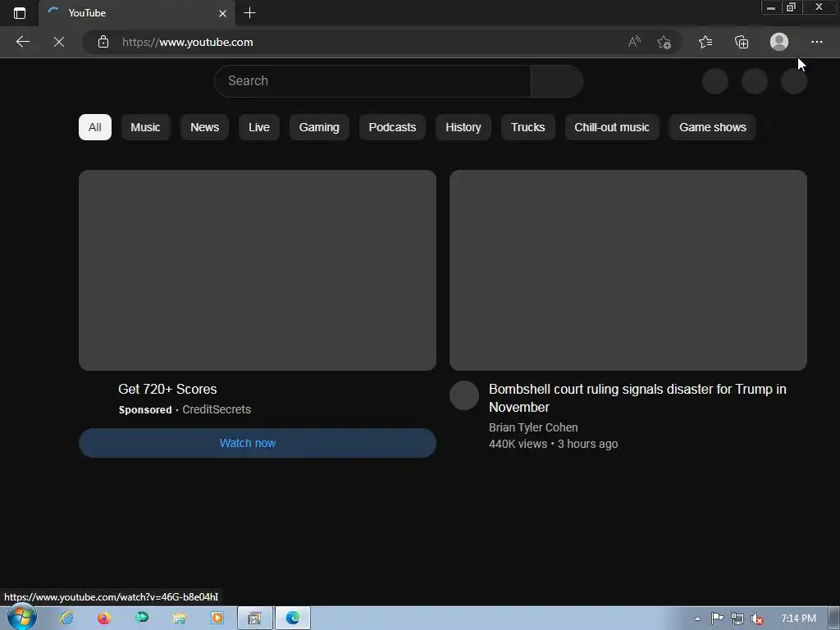Click the 'Get 720+ Scores' title
The height and width of the screenshot is (630, 840).
[x=167, y=389]
